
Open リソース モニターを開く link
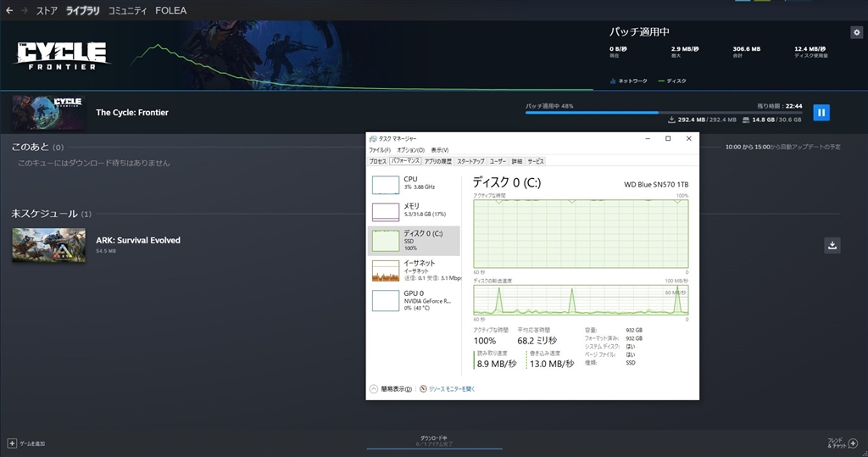[x=452, y=389]
